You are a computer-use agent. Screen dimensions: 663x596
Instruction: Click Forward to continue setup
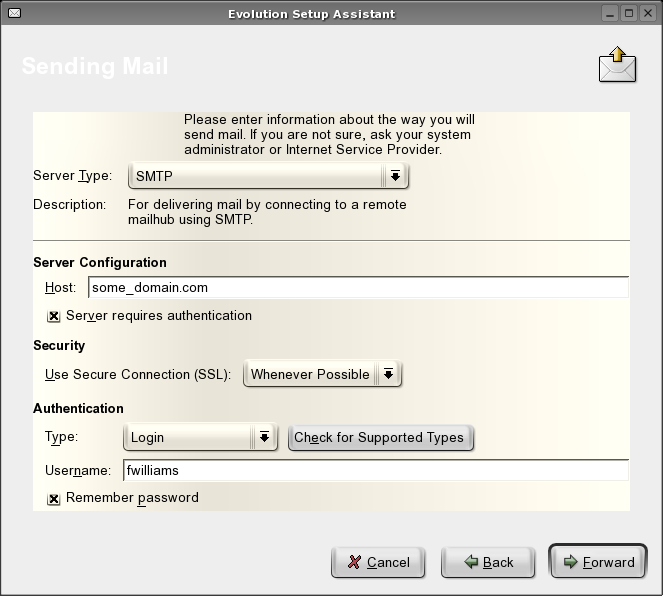click(598, 562)
